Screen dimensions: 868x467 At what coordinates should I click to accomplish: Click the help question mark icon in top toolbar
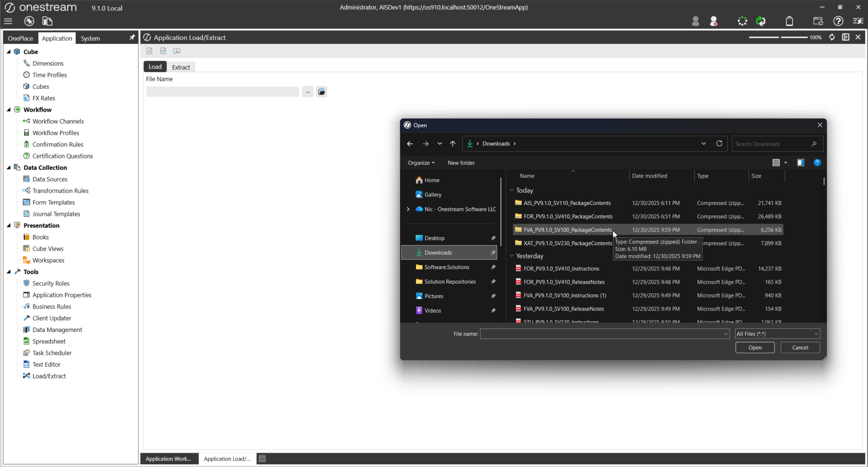coord(838,21)
